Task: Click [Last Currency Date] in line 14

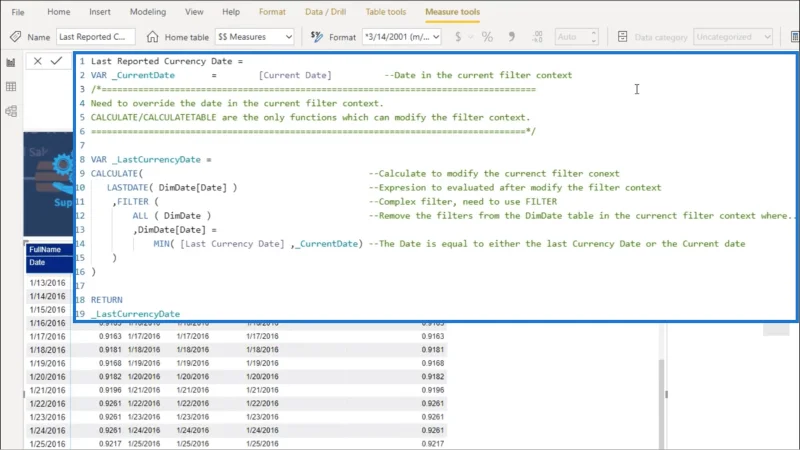Action: (x=232, y=243)
